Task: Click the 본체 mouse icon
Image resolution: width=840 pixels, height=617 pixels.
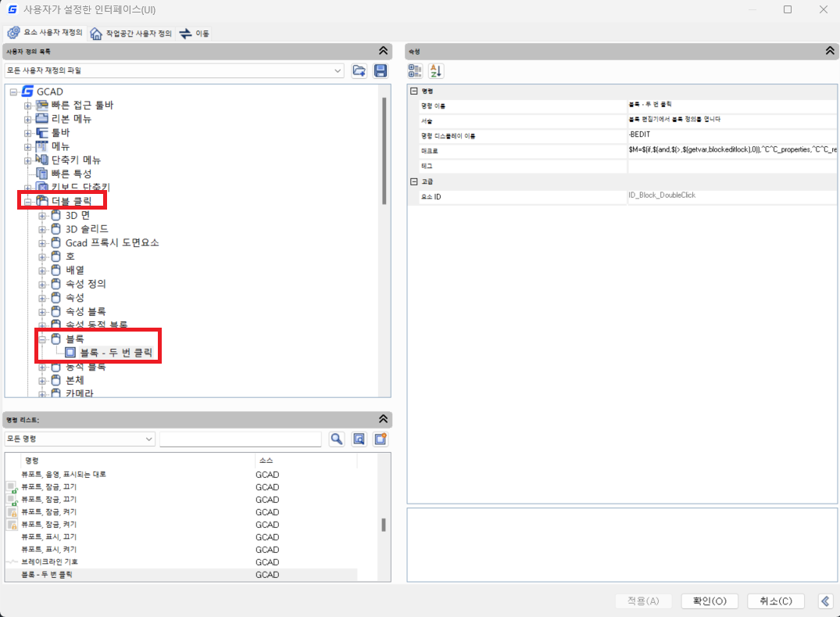Action: (x=55, y=380)
